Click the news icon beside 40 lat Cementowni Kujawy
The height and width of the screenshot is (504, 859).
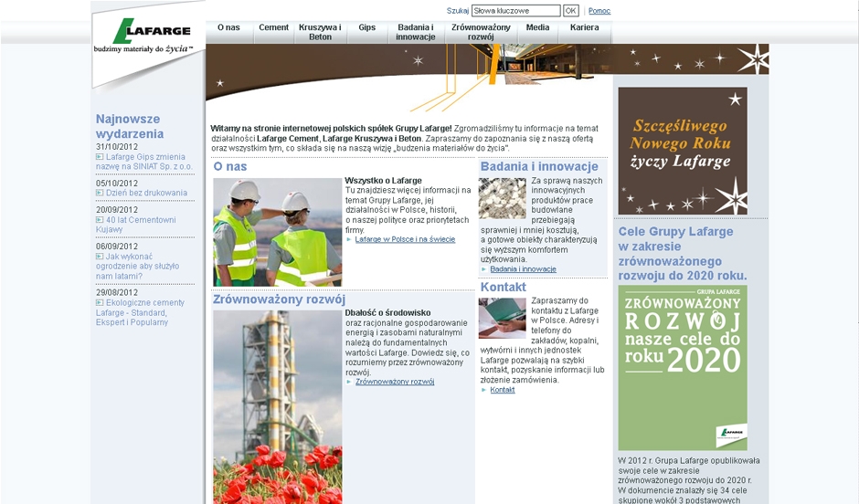click(x=100, y=220)
